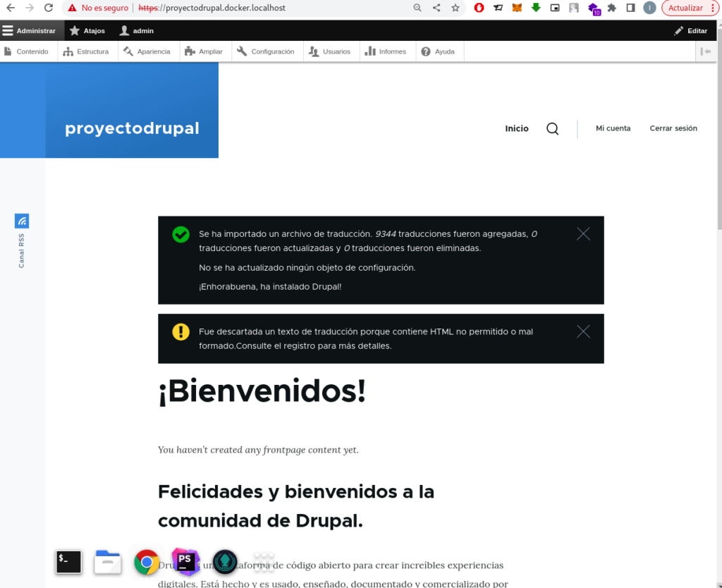Open the Mi cuenta link
This screenshot has height=588, width=722.
tap(613, 128)
